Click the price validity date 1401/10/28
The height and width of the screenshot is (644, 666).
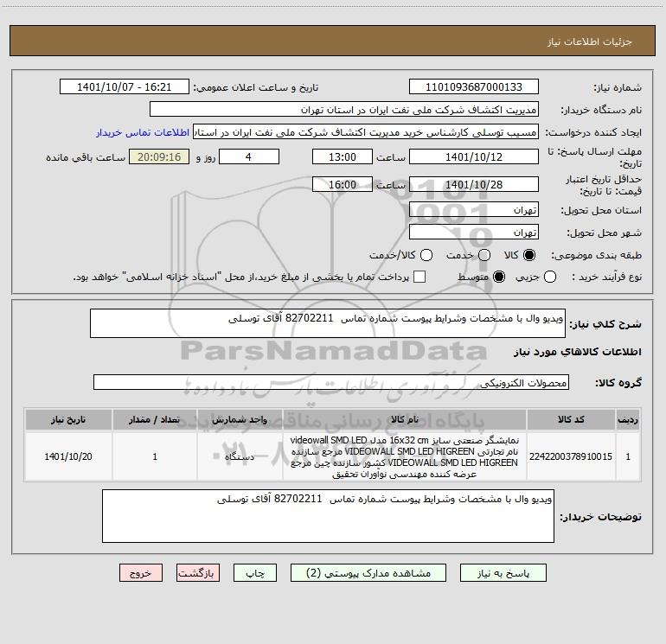[474, 184]
